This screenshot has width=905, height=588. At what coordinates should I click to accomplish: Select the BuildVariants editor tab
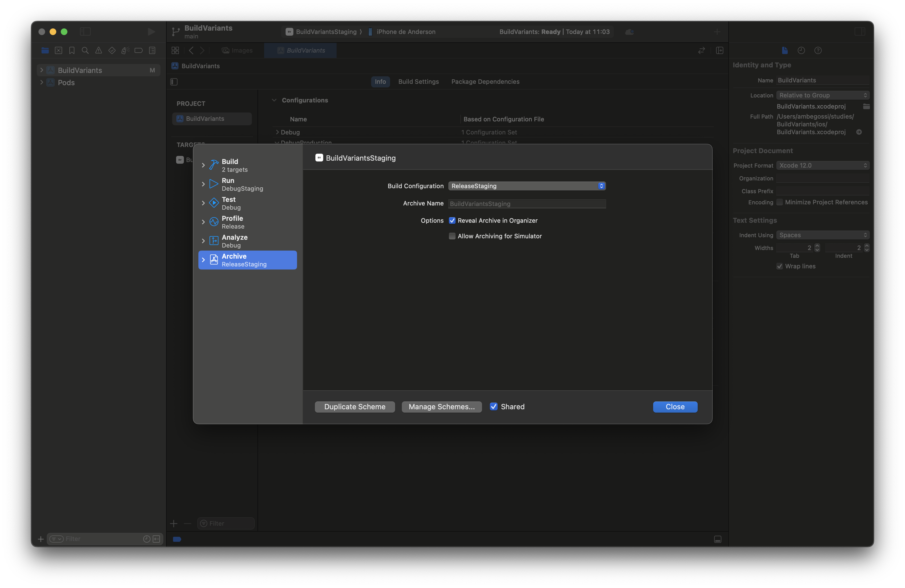click(x=301, y=50)
